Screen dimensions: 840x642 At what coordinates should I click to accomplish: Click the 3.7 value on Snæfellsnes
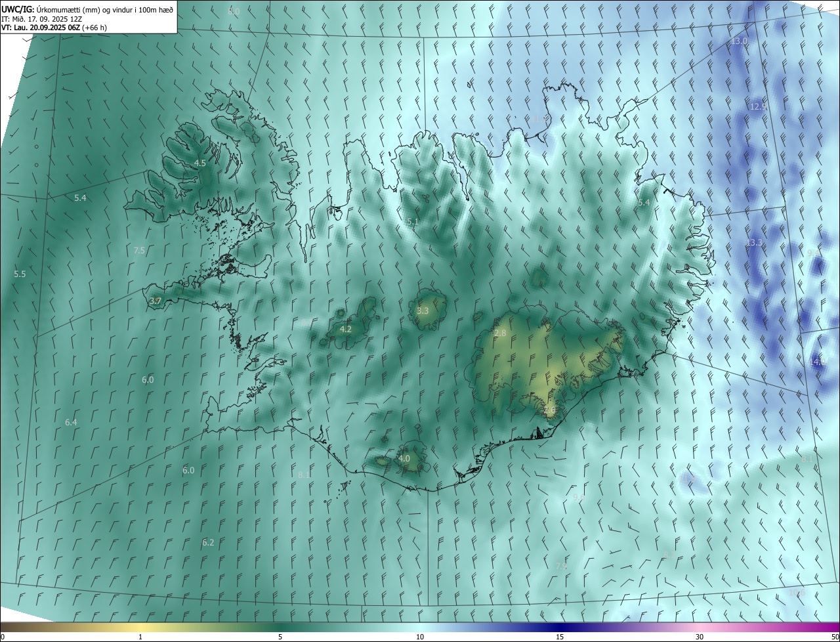pos(156,301)
